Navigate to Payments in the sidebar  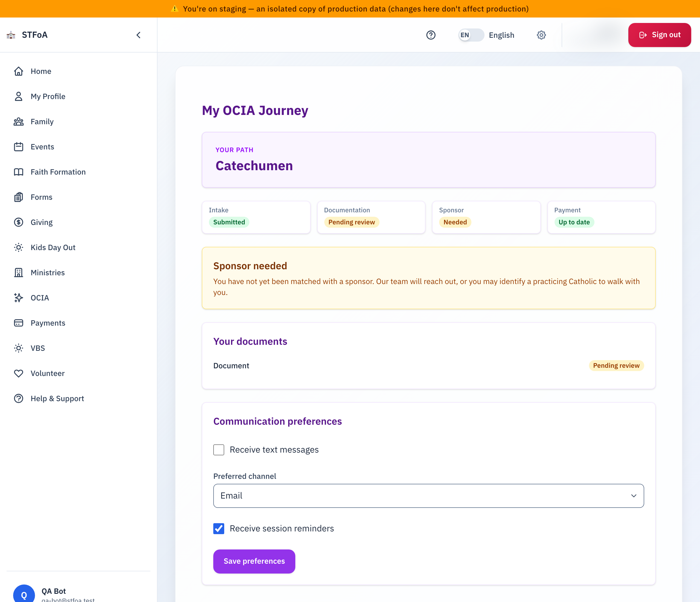48,323
